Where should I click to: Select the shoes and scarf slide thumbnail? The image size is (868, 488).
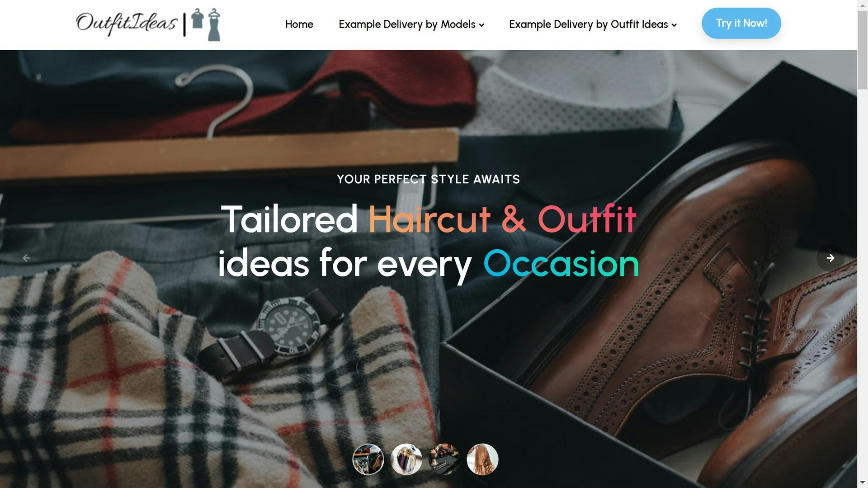click(368, 459)
